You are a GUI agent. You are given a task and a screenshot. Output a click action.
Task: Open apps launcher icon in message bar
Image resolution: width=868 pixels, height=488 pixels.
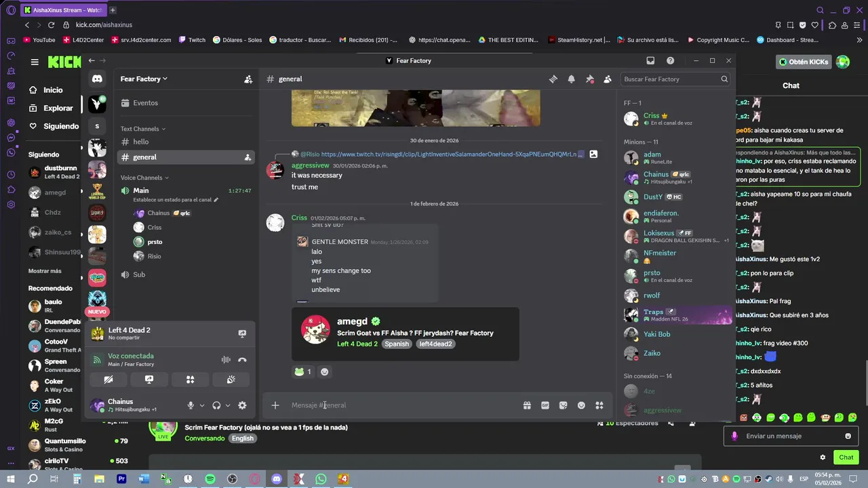(599, 405)
